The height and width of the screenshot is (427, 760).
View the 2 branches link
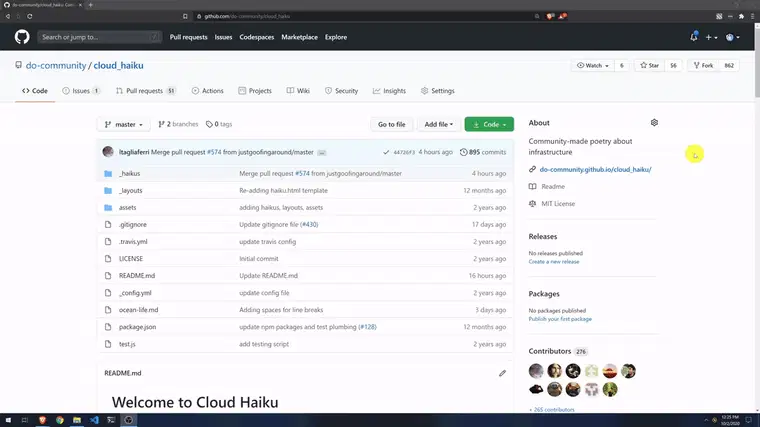178,125
